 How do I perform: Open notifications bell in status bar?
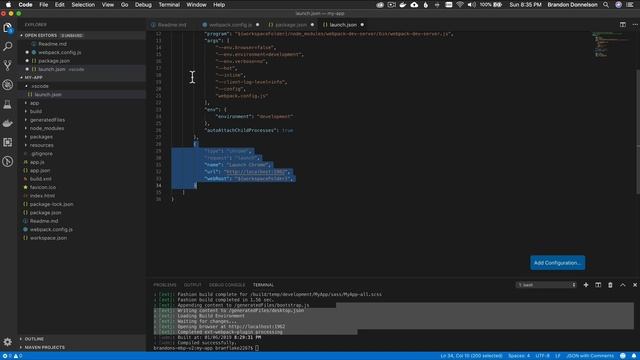[x=634, y=356]
